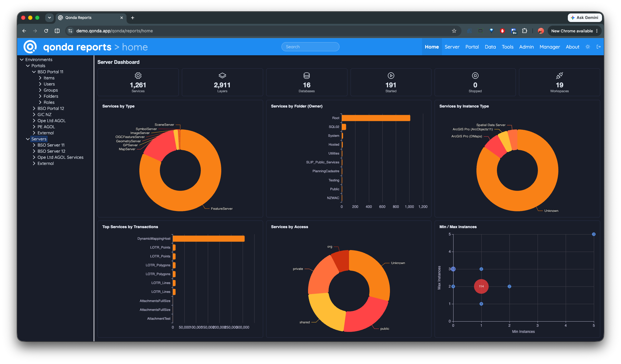Expand the PE AGOL node
The image size is (621, 364).
point(34,127)
